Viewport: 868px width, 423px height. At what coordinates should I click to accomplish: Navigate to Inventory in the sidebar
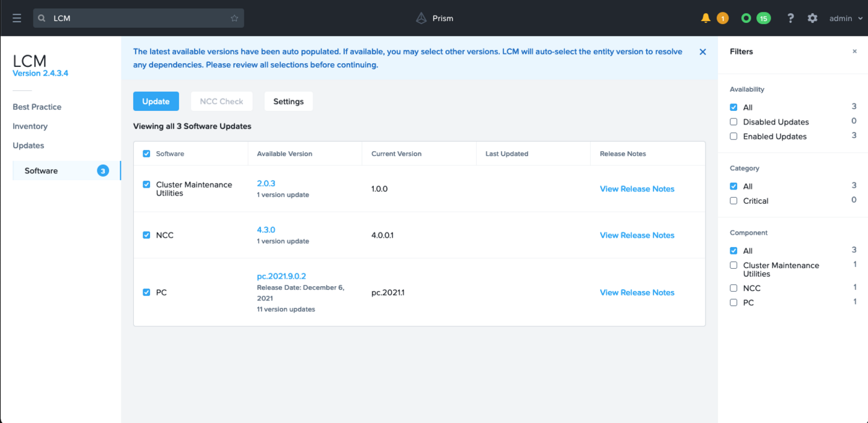[x=30, y=126]
